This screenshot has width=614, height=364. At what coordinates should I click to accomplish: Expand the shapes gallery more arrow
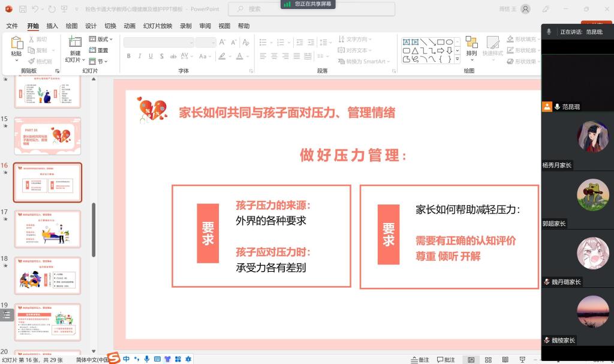point(458,59)
